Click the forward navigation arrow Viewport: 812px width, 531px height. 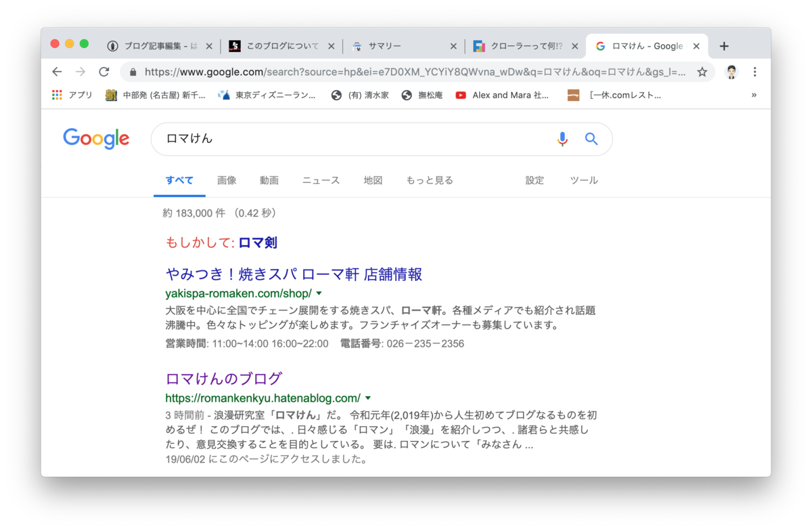click(81, 72)
